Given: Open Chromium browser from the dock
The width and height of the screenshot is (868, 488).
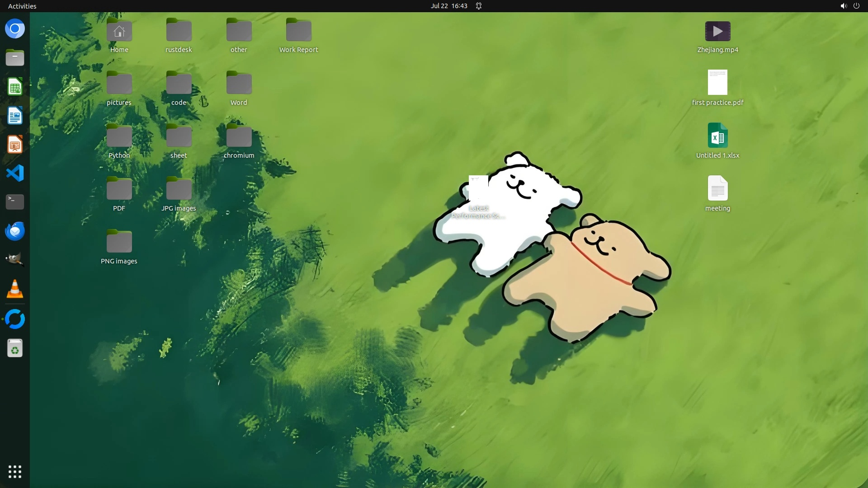Looking at the screenshot, I should click(15, 29).
